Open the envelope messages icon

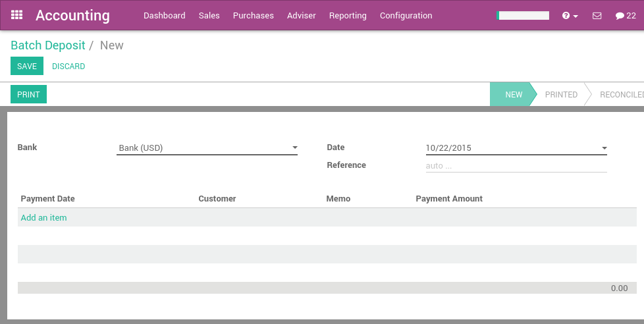pos(597,16)
